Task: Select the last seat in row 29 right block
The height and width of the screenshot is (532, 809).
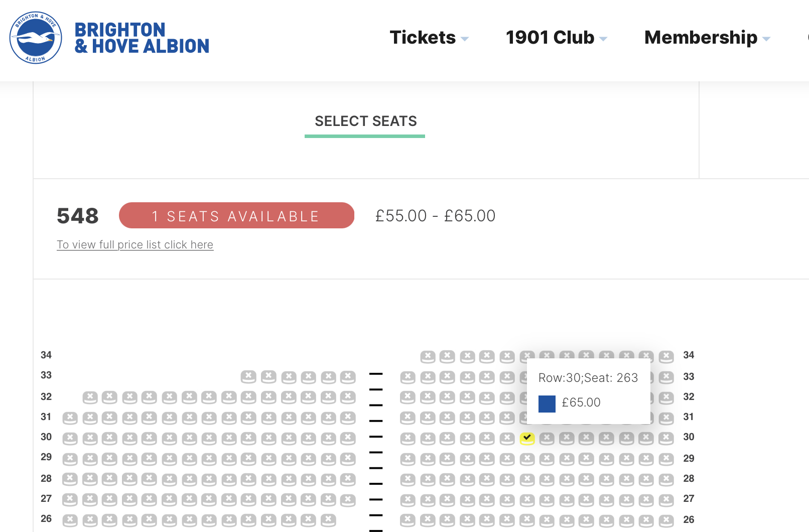Action: pos(666,459)
